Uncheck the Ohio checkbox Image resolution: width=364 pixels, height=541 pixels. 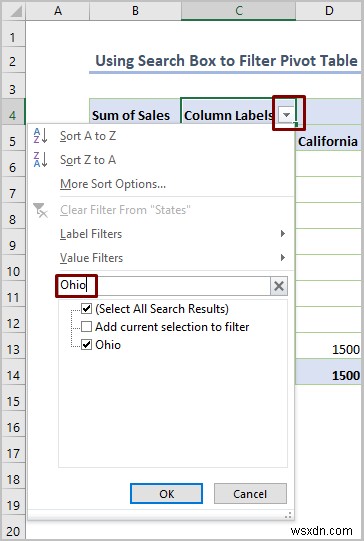86,344
